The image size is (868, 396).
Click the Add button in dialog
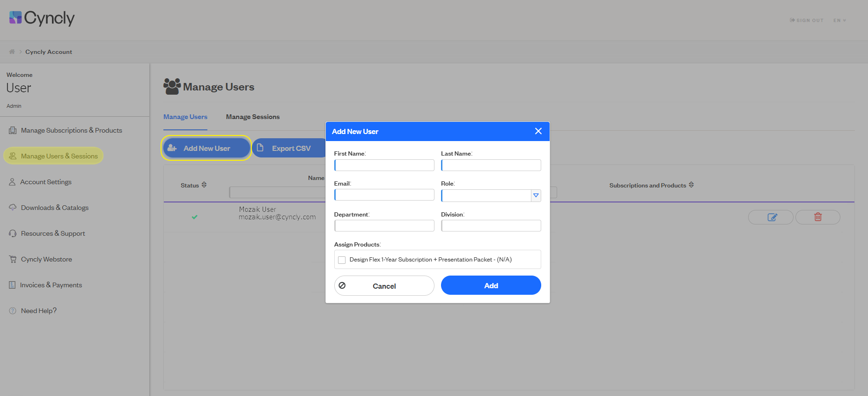pyautogui.click(x=491, y=285)
